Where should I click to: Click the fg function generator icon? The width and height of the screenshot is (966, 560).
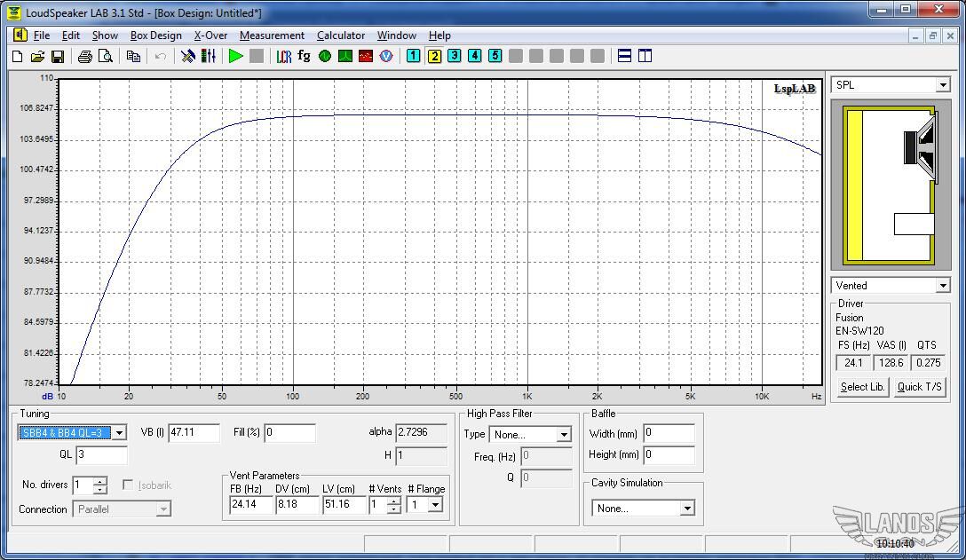[x=304, y=56]
